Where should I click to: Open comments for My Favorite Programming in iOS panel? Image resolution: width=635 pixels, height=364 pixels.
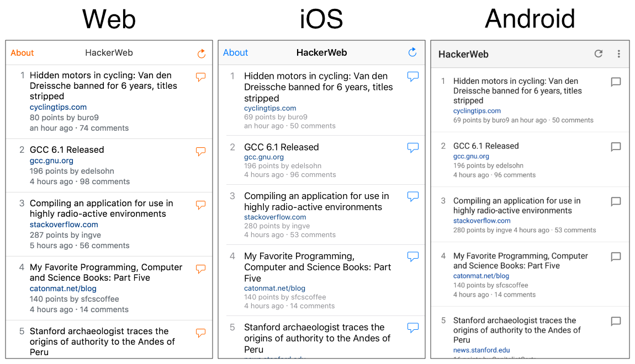412,256
